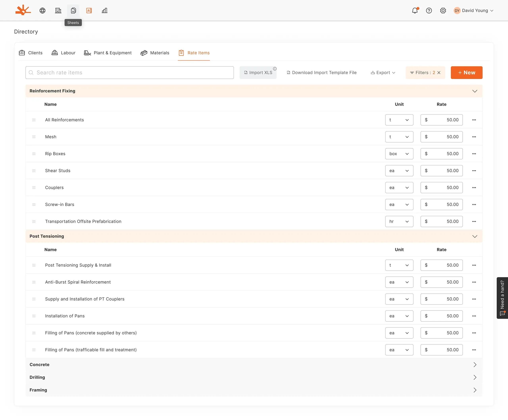The height and width of the screenshot is (420, 508).
Task: Download Import Template File
Action: pos(322,73)
